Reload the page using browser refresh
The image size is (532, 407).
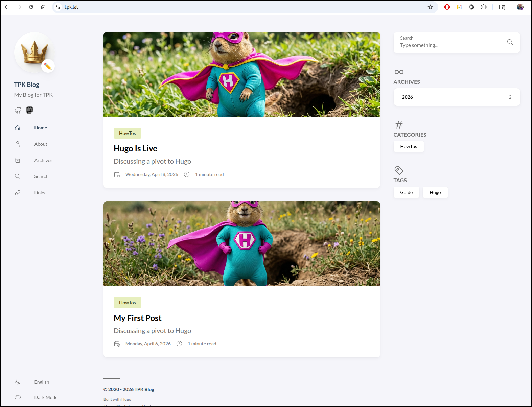coord(31,7)
